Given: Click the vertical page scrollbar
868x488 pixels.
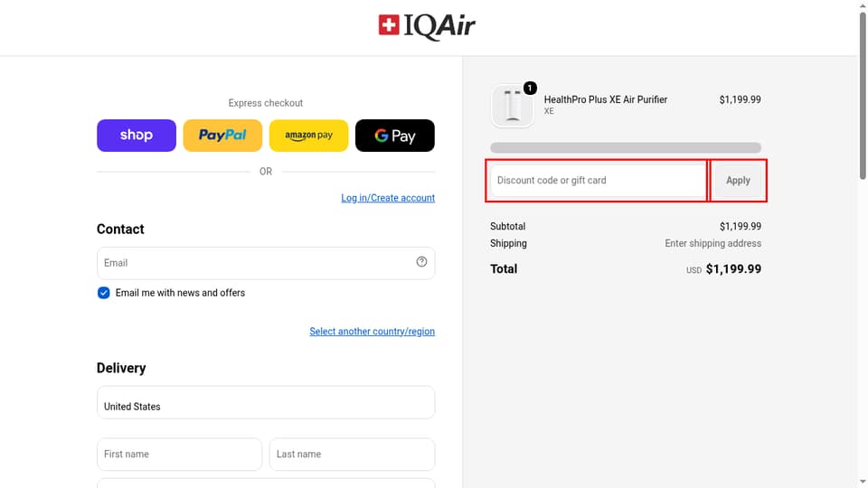Looking at the screenshot, I should (863, 95).
